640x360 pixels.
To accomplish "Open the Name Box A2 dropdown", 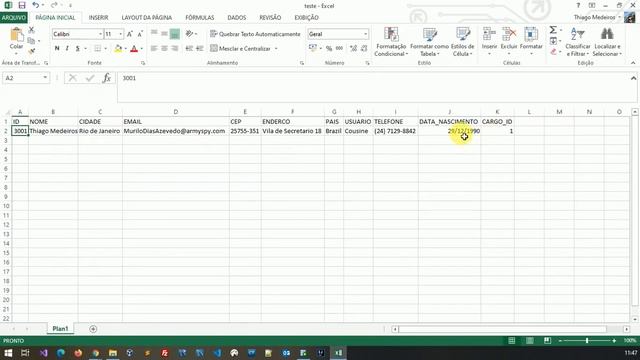I will (45, 78).
